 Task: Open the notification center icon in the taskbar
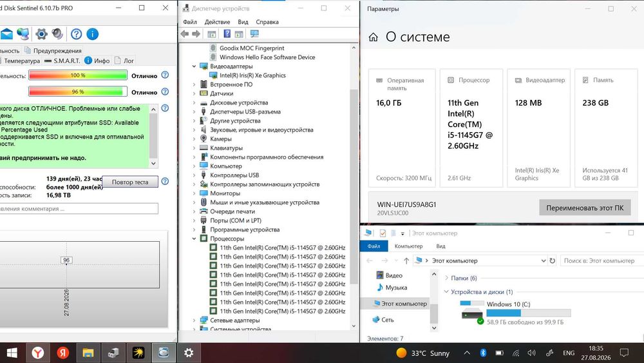pos(624,353)
